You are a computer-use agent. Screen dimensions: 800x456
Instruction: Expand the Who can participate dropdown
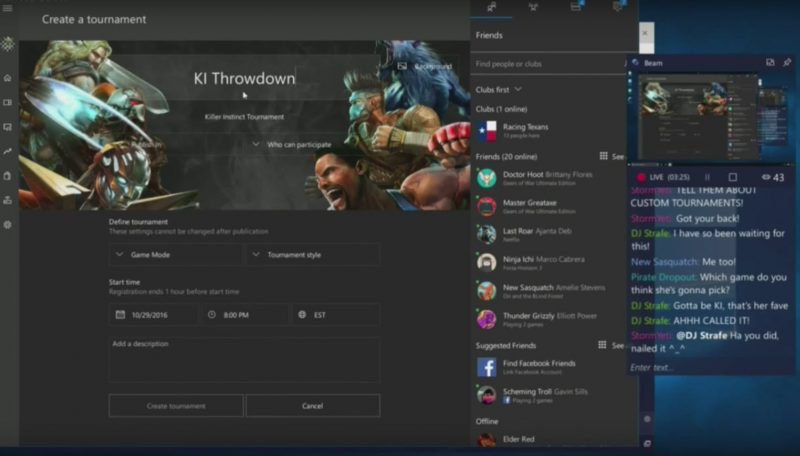click(292, 144)
